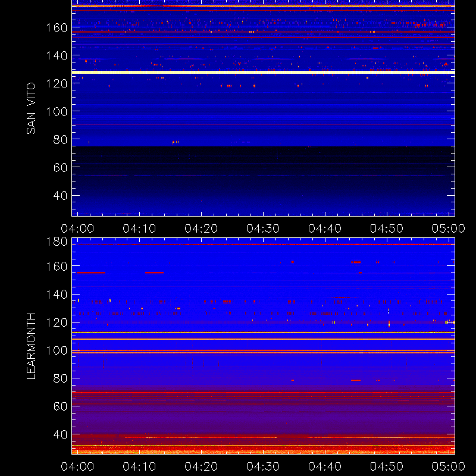
Task: Click 05:00 time label under San Vito plot
Action: pos(449,228)
